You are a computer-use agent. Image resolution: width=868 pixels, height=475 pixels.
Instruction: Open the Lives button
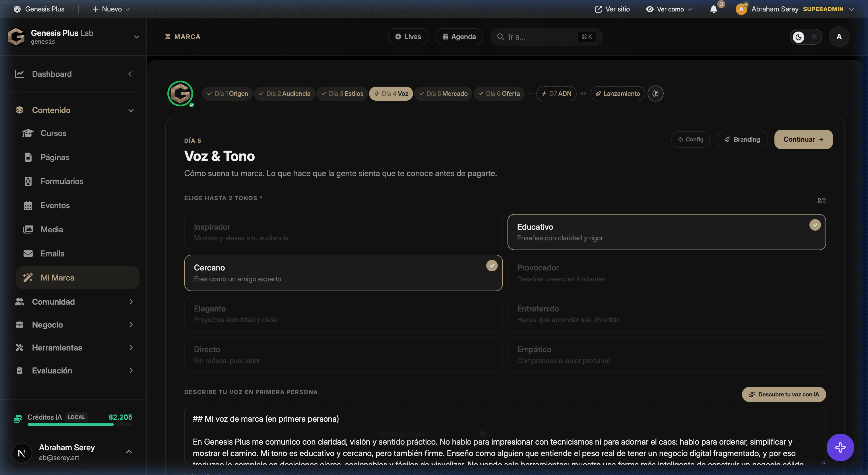click(408, 37)
